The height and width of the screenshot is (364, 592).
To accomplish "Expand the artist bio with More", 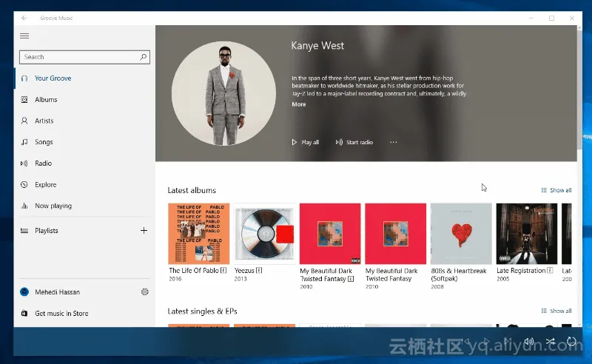I will [x=298, y=105].
